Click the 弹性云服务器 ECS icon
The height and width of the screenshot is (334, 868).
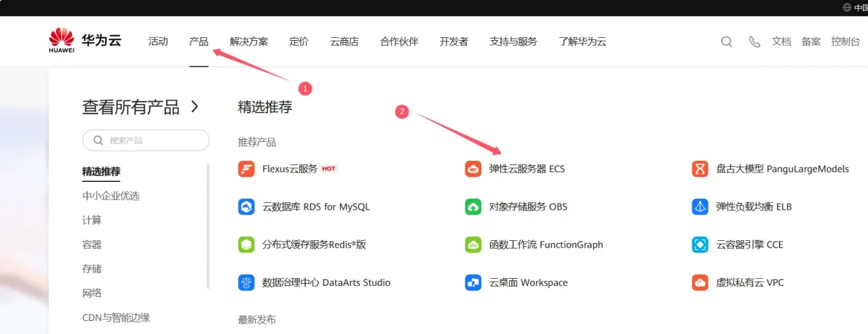coord(473,169)
